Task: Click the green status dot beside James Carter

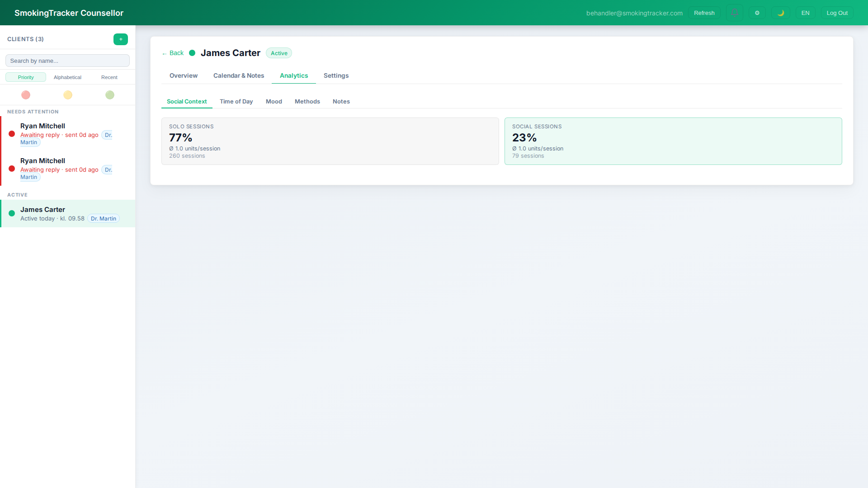Action: coord(11,213)
